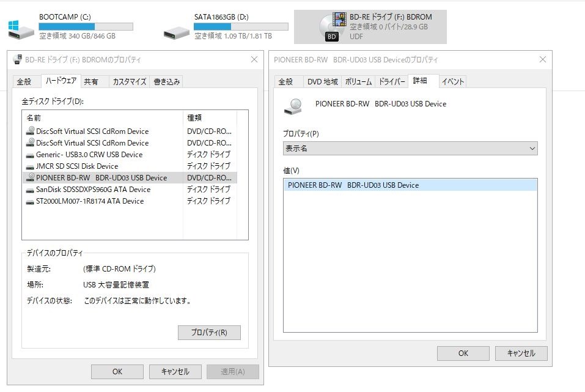Screen dimensions: 585x392
Task: Click DVD/CD-RO... type cell of PIONEER row
Action: click(x=209, y=178)
